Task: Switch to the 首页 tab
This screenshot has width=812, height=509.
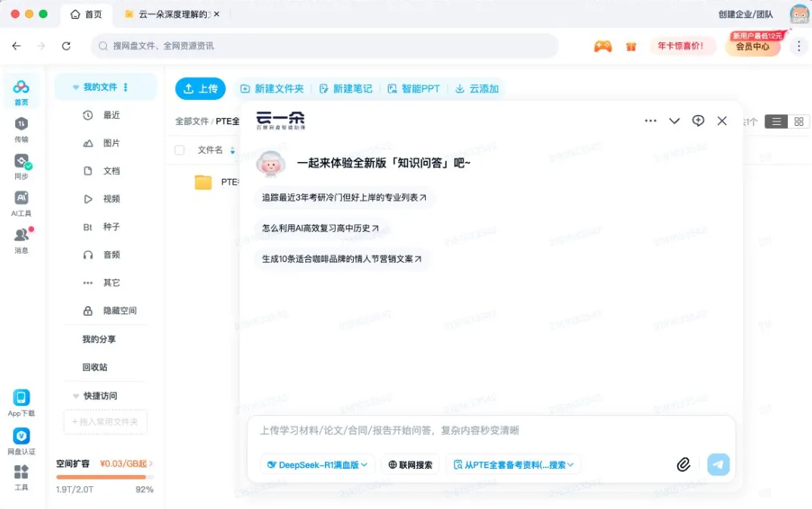Action: coord(86,14)
